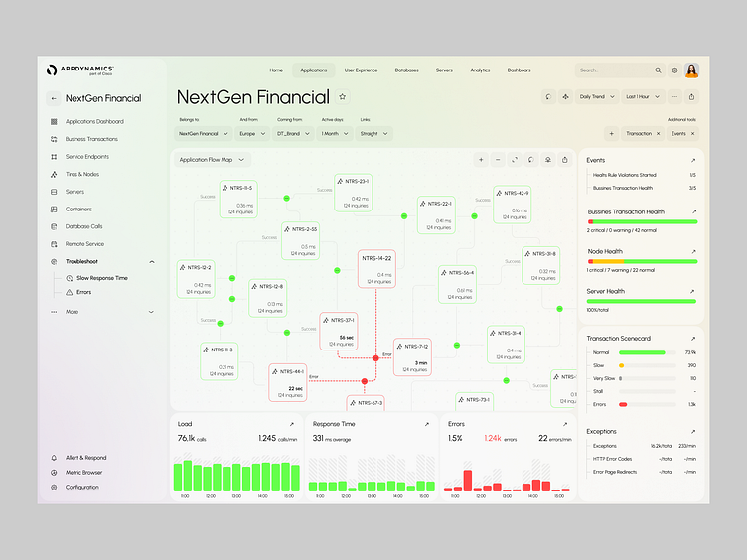Click the Server Health progress bar
Image resolution: width=747 pixels, height=560 pixels.
642,301
